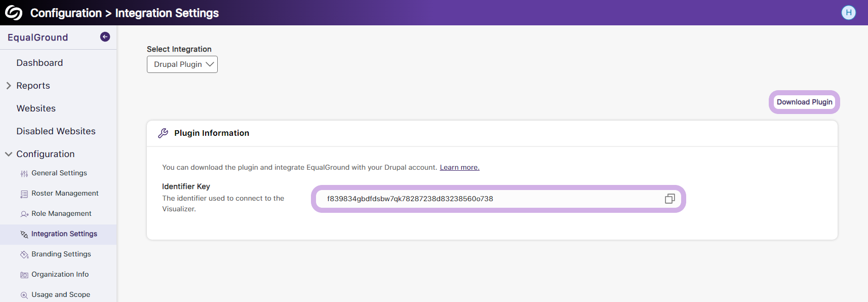The image size is (868, 302).
Task: Click the Role Management user icon
Action: 24,214
